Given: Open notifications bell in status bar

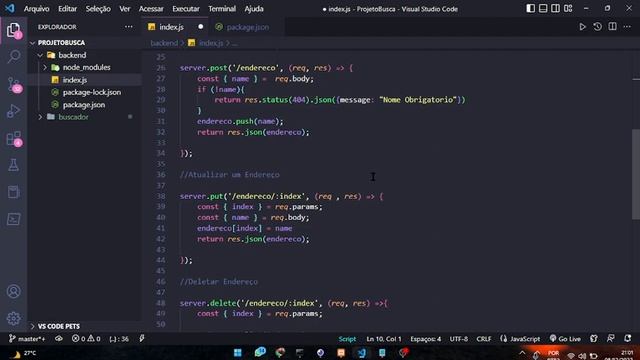Looking at the screenshot, I should [627, 338].
